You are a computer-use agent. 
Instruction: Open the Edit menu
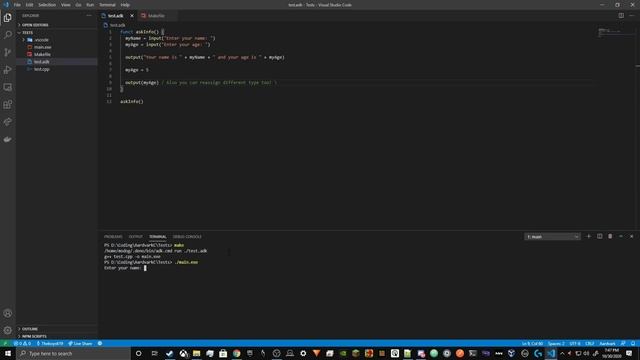click(29, 5)
